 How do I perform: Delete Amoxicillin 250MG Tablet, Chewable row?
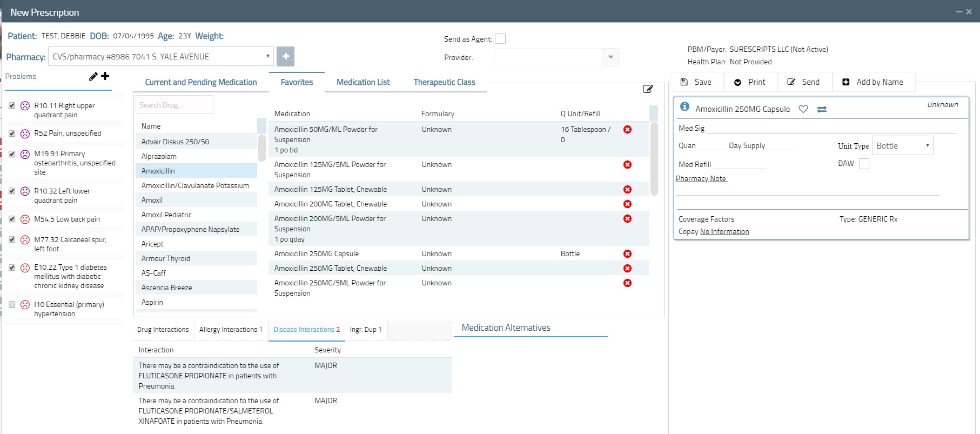pos(627,269)
